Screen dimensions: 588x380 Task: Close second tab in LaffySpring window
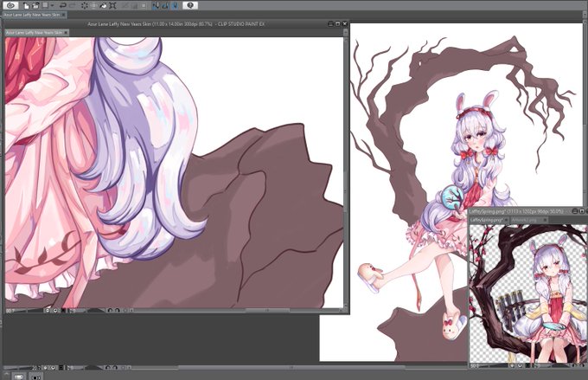point(545,220)
